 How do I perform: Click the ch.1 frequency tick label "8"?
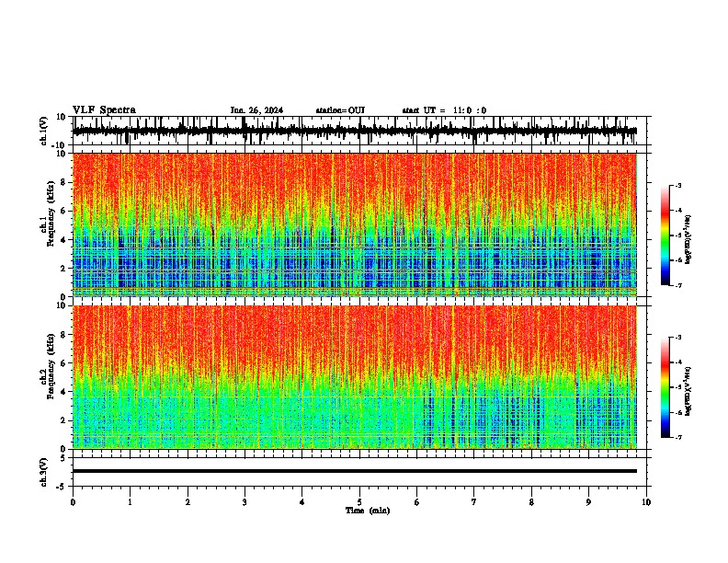64,182
